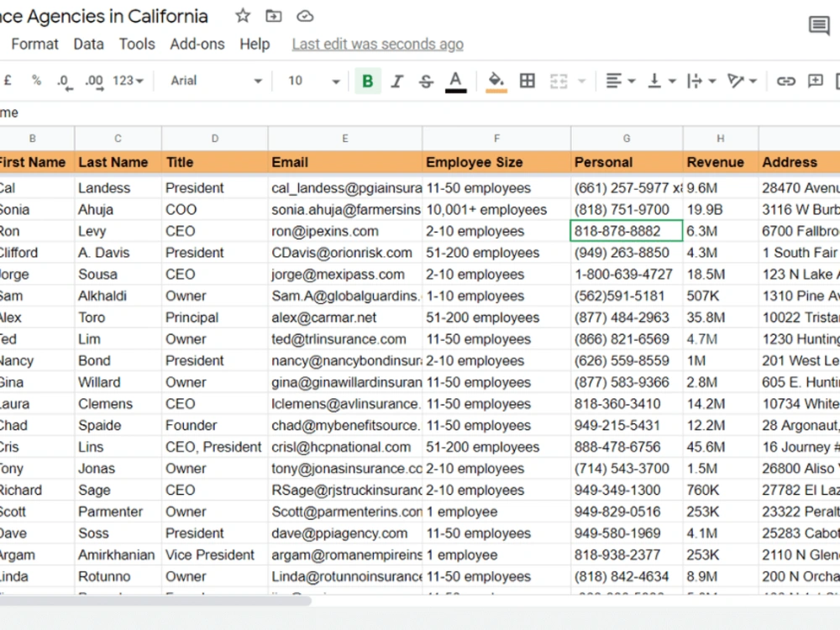Click the horizontal scrollbar
Viewport: 840px width, 630px height.
pos(155,601)
